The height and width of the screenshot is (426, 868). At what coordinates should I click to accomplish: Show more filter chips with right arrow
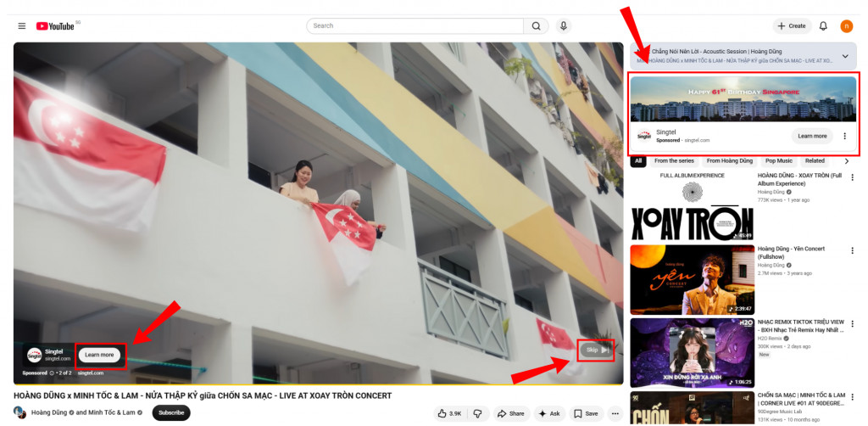847,161
